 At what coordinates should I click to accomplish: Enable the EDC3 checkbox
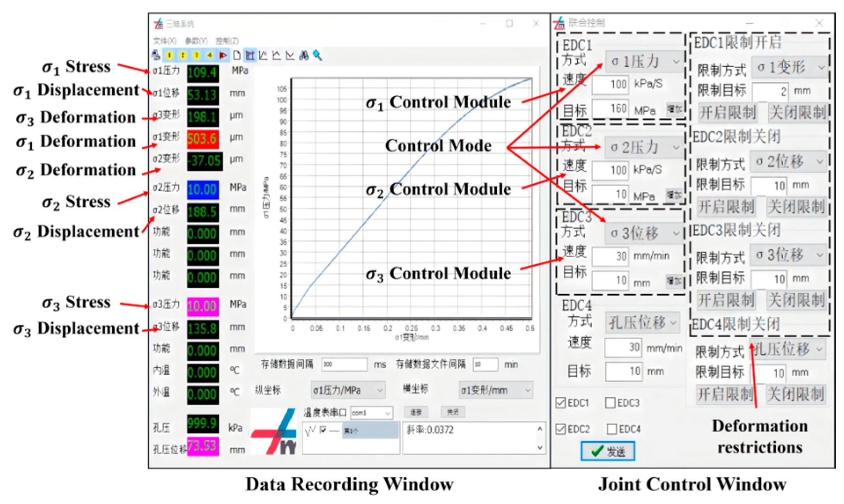click(x=610, y=403)
